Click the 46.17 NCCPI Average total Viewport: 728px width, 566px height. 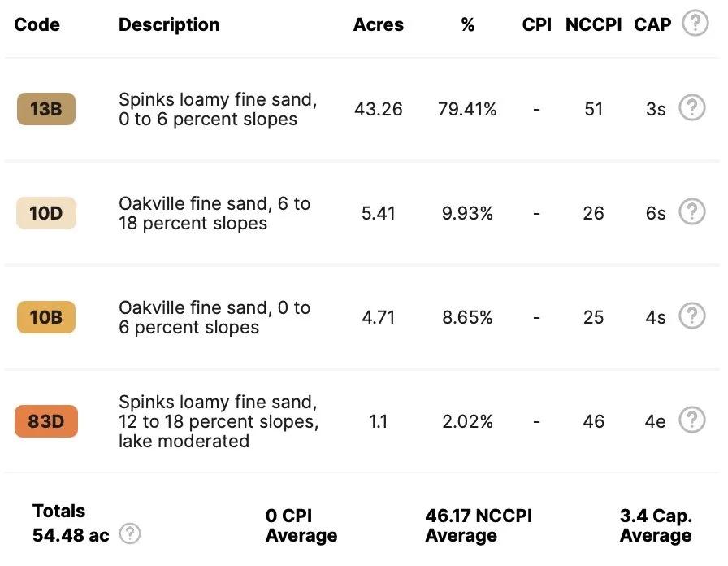point(479,525)
